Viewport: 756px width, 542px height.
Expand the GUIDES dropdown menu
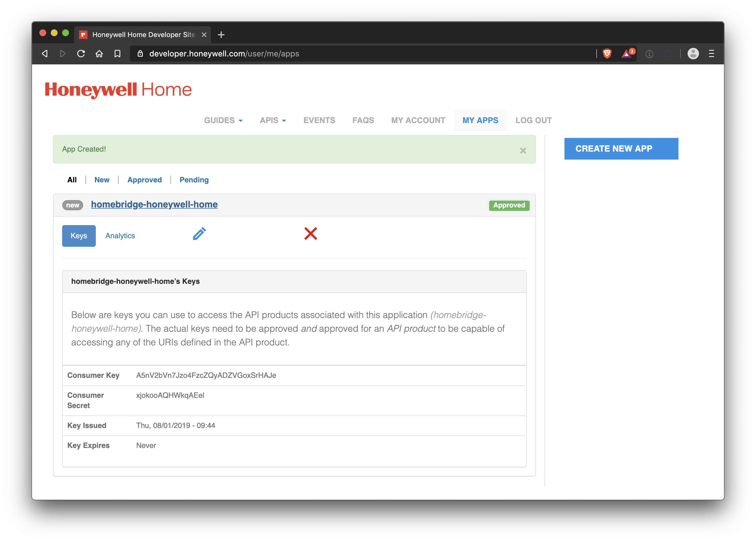pyautogui.click(x=223, y=120)
